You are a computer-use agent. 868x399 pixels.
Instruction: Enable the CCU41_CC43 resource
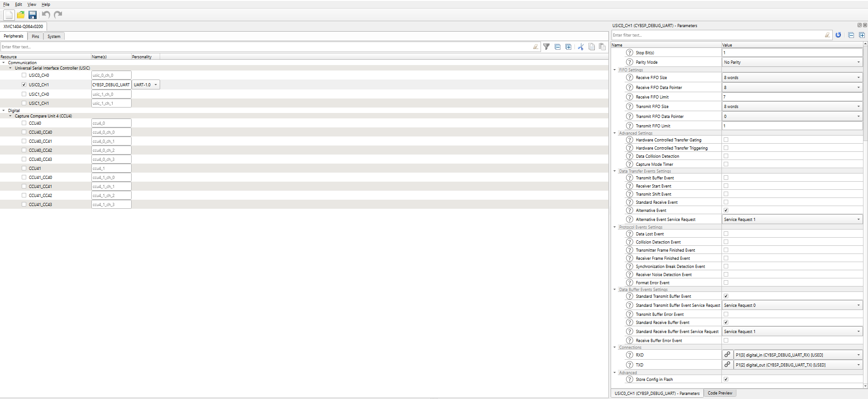pyautogui.click(x=24, y=204)
